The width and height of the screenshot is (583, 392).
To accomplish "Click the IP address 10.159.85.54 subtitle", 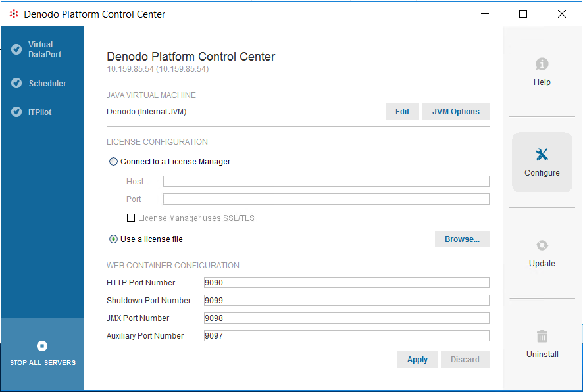I will pos(158,69).
